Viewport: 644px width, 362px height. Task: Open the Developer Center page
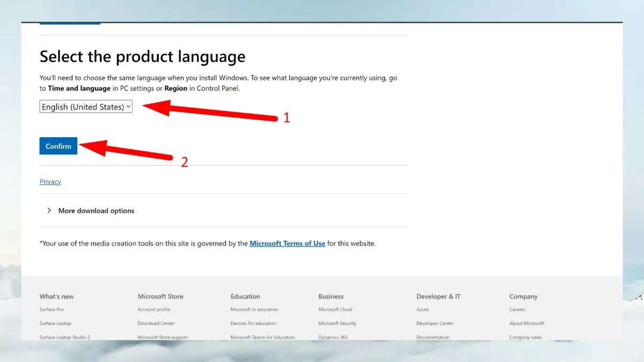click(x=435, y=323)
